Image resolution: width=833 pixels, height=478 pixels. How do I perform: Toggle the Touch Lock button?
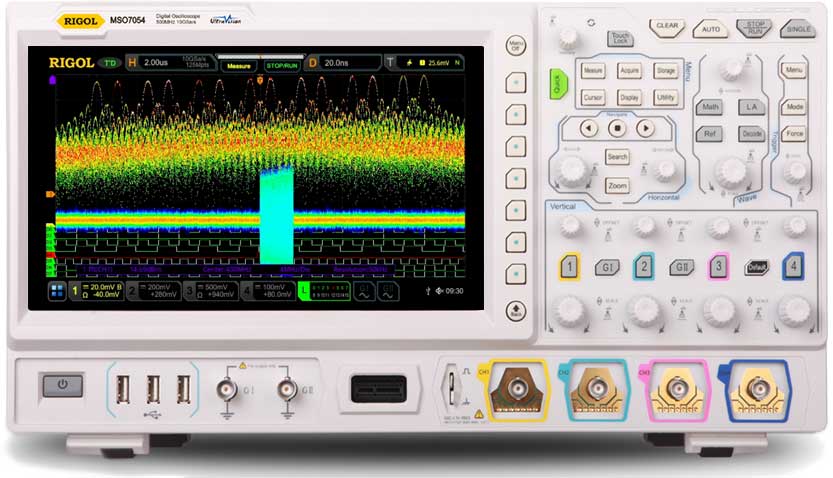620,38
